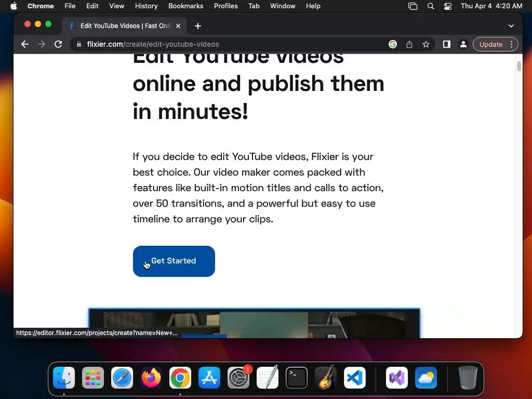Click the Stage Manager icon in menu bar
Viewport: 532px width, 399px height.
[413, 6]
